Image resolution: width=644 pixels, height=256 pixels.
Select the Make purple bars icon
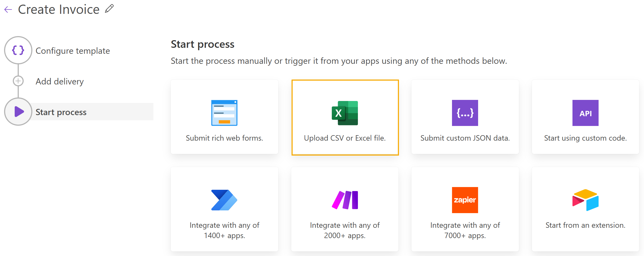(x=345, y=200)
